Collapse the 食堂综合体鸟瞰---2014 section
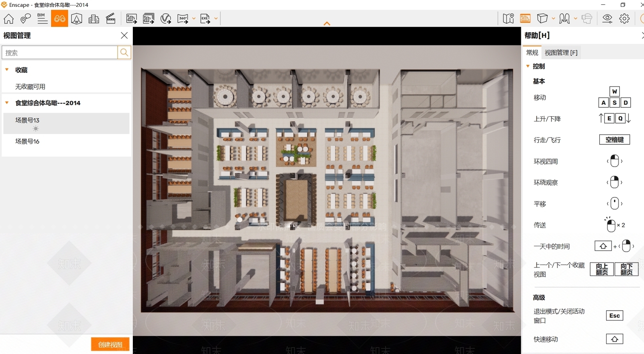Screen dimensions: 644x354 coord(7,103)
